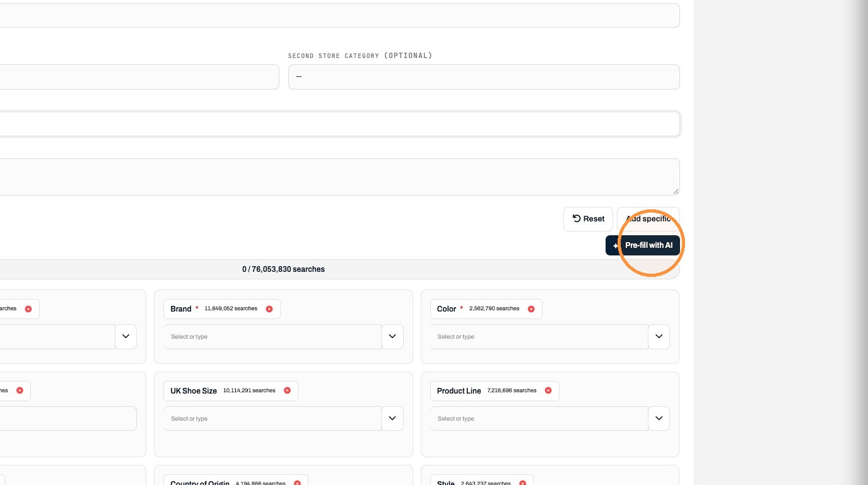Remove the Color item specific
The width and height of the screenshot is (868, 485).
pyautogui.click(x=531, y=309)
